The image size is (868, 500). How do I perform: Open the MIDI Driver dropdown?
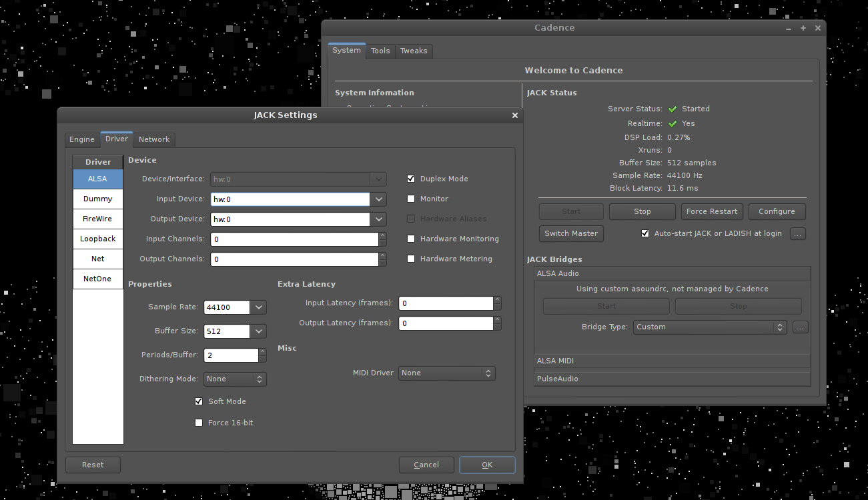(447, 373)
